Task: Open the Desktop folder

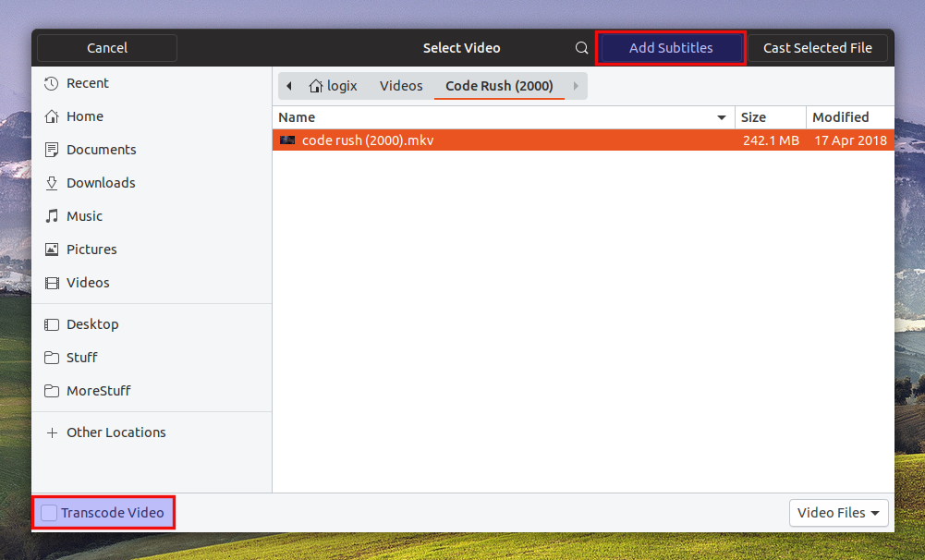Action: tap(92, 323)
